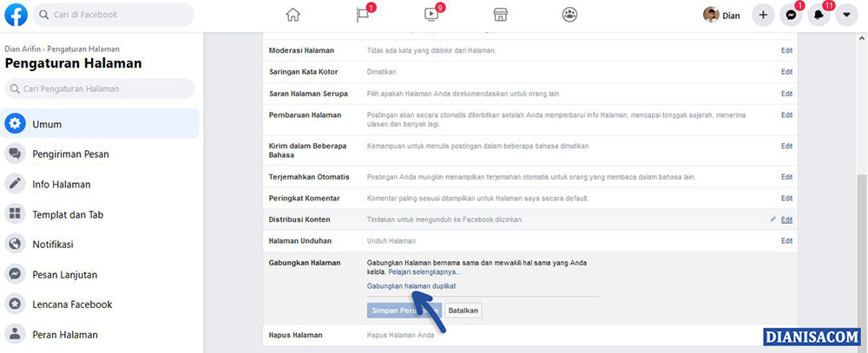Open the Facebook logo home link
868x353 pixels.
[x=16, y=15]
